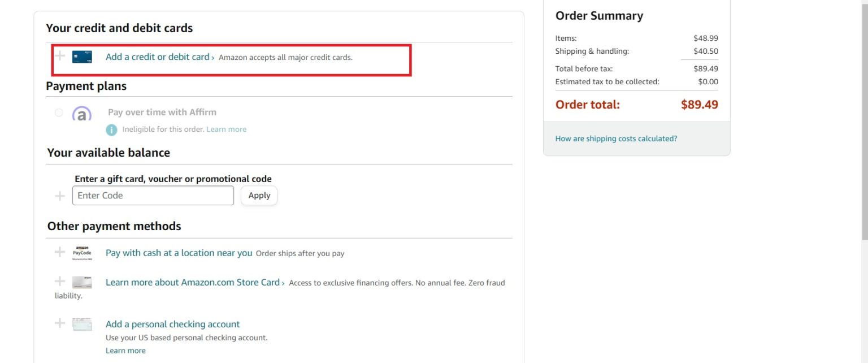The height and width of the screenshot is (363, 868).
Task: Click the info icon beside Ineligible message
Action: pos(111,129)
